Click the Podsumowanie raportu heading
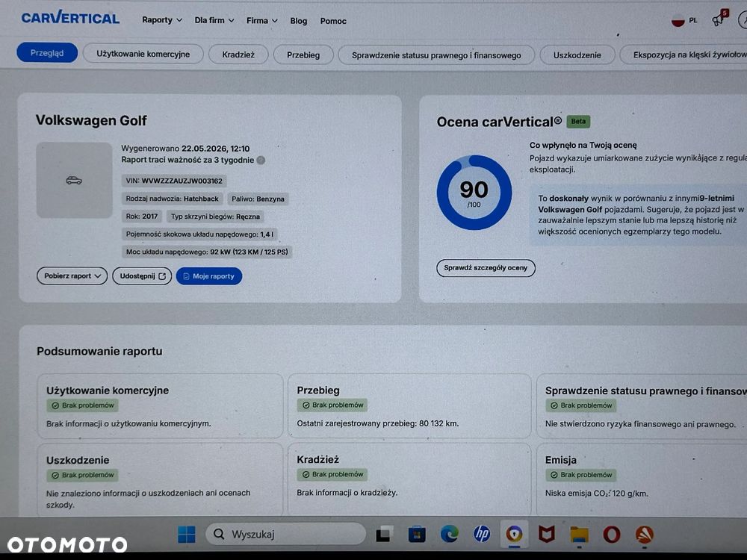Viewport: 747px width, 560px height. (x=99, y=352)
